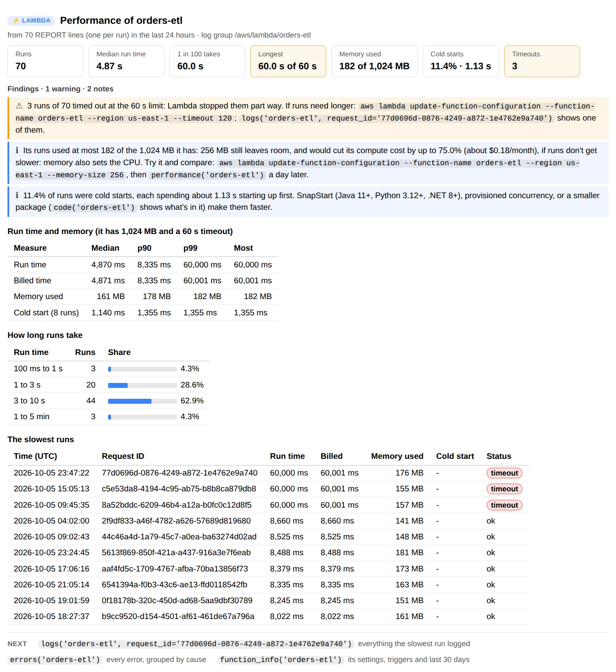Click the performance('orders-etl') command snippet
Viewport: 616px width, 672px height.
point(208,175)
